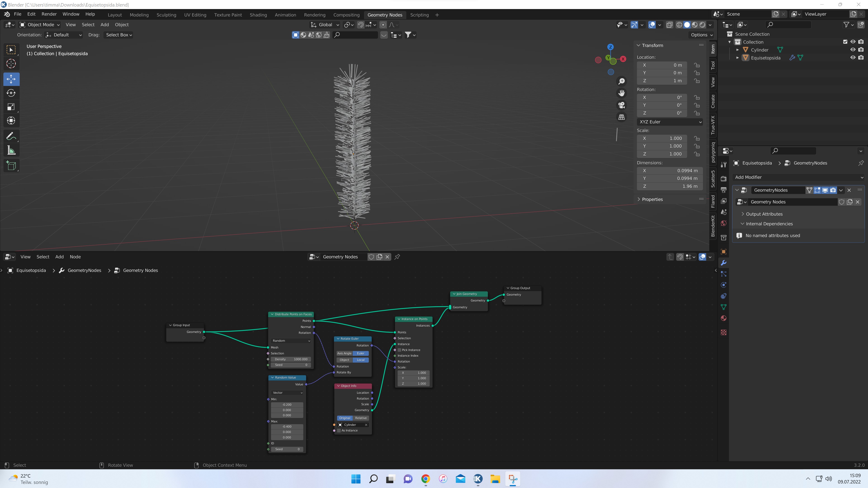Switch perspective/orthographic grid icon
The width and height of the screenshot is (868, 488).
621,117
